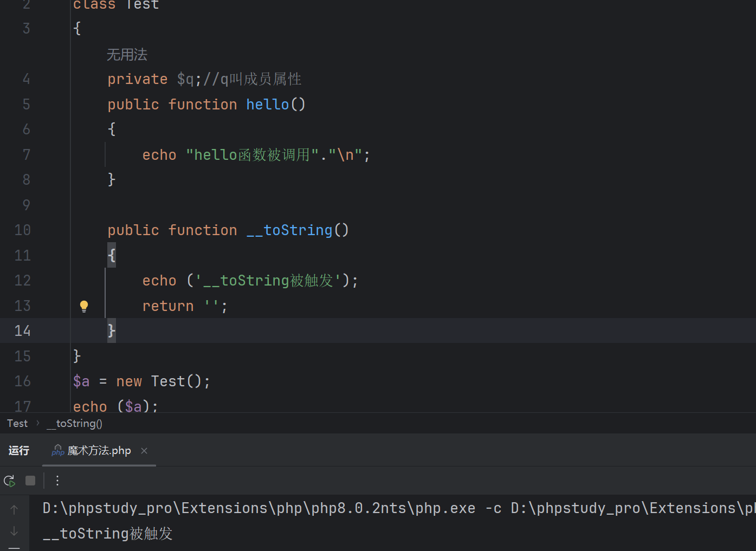Open the run toolbar more options menu

tap(57, 481)
